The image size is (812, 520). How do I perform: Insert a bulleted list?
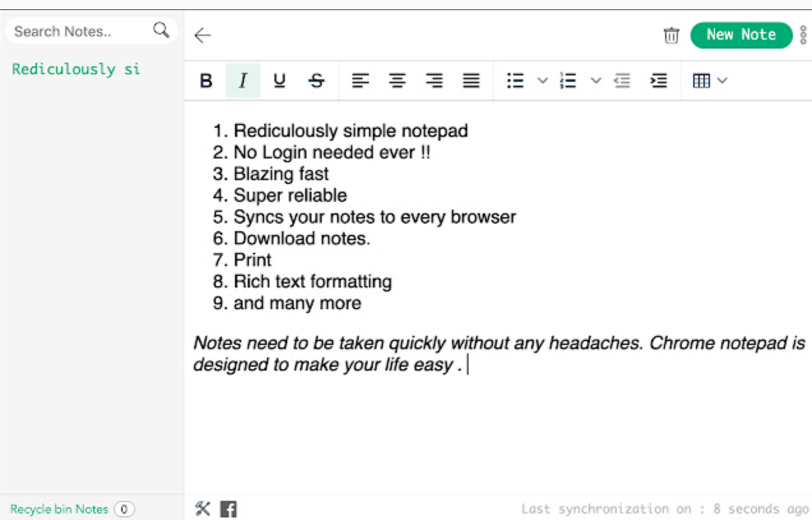tap(515, 81)
